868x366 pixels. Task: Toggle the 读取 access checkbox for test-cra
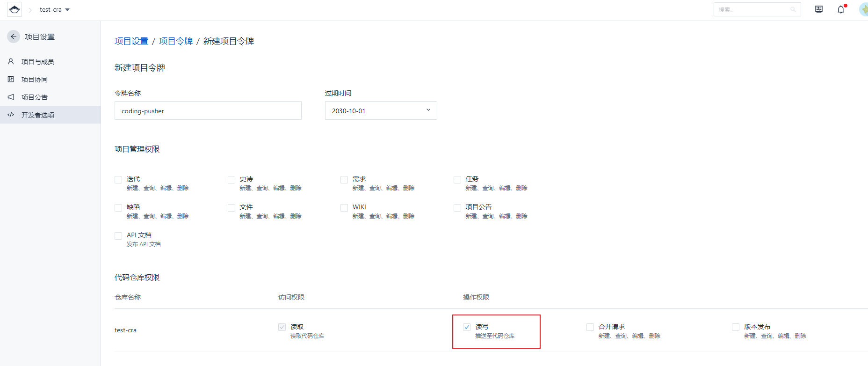(x=282, y=327)
